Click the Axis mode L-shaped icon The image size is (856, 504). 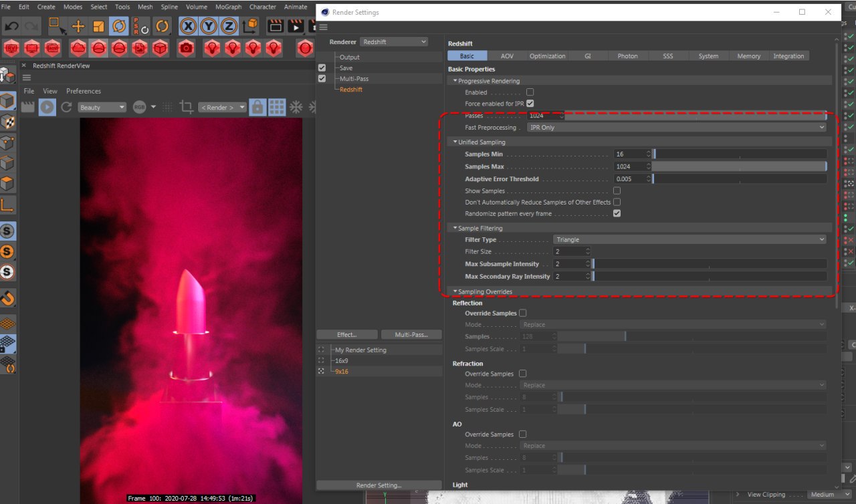[x=8, y=205]
